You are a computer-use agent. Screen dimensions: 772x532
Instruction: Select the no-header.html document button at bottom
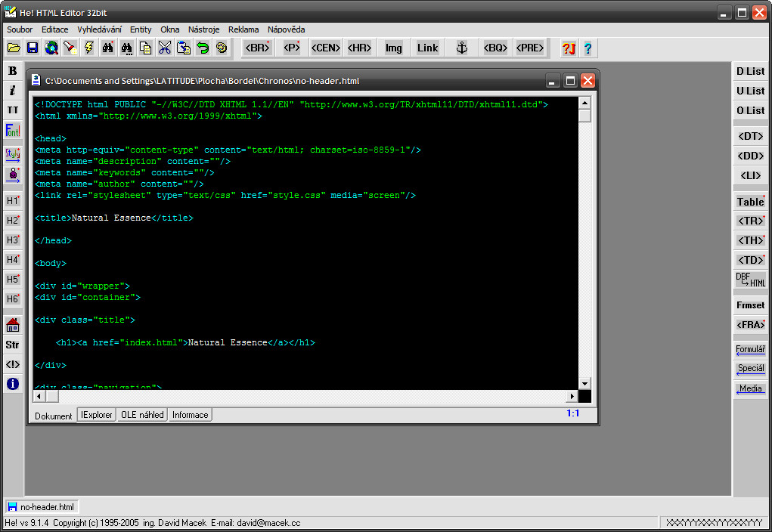click(x=42, y=507)
